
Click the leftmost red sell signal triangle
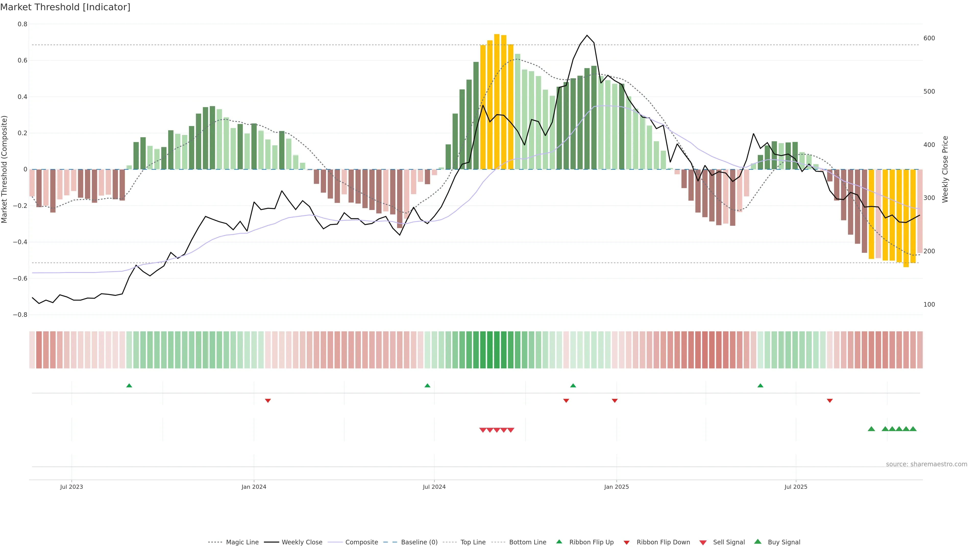click(x=482, y=430)
